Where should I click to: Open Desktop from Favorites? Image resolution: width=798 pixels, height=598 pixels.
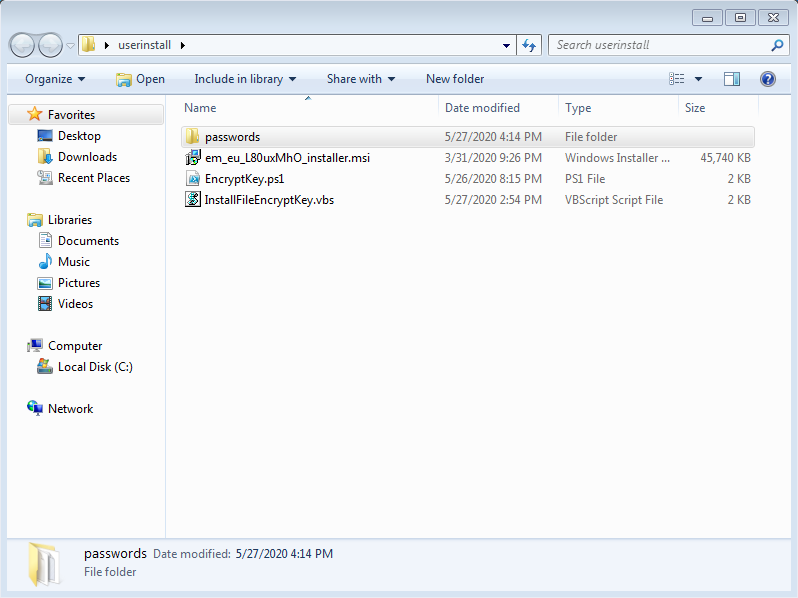[x=79, y=136]
